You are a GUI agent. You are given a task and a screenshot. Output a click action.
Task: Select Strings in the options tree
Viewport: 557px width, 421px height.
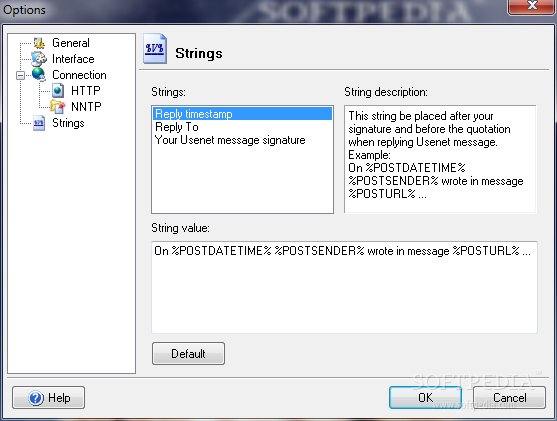[68, 123]
